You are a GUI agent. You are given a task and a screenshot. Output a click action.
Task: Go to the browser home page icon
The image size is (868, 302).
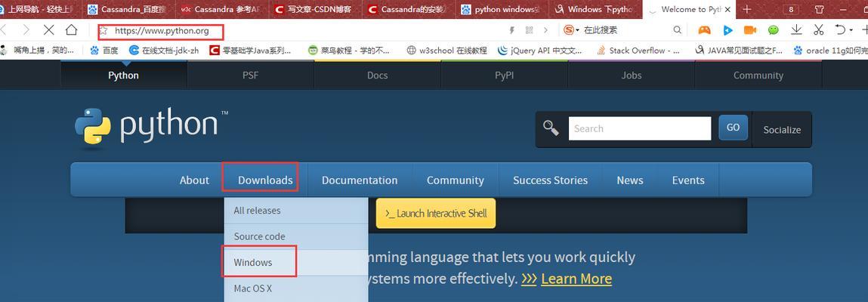[x=72, y=30]
